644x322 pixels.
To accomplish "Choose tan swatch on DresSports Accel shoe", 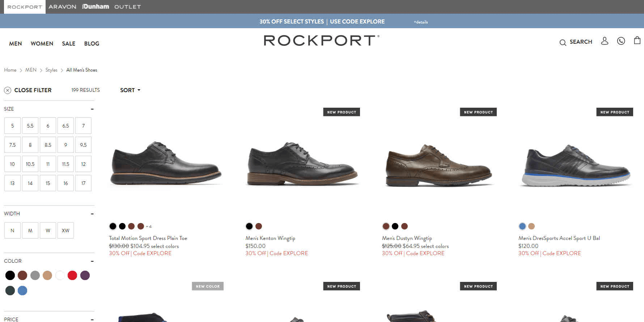I will click(531, 226).
